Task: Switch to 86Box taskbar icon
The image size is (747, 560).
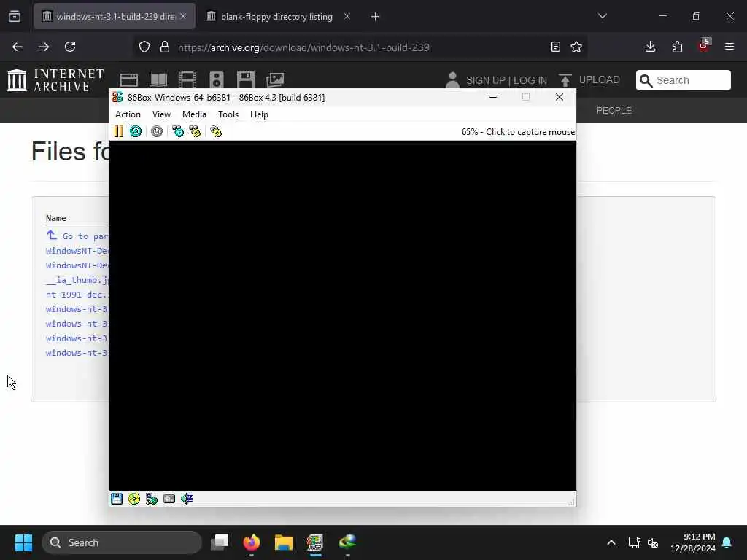Action: [x=315, y=542]
